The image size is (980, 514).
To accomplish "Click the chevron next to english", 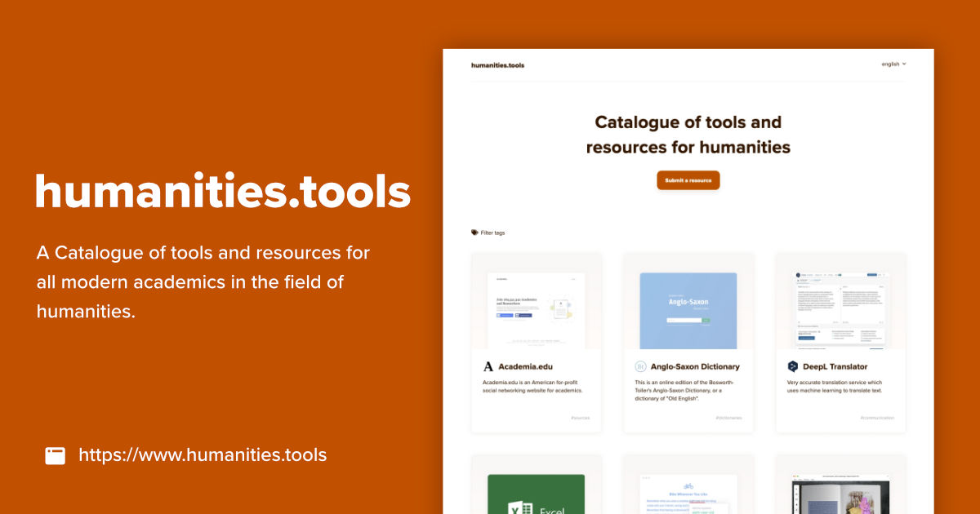I will pyautogui.click(x=906, y=64).
